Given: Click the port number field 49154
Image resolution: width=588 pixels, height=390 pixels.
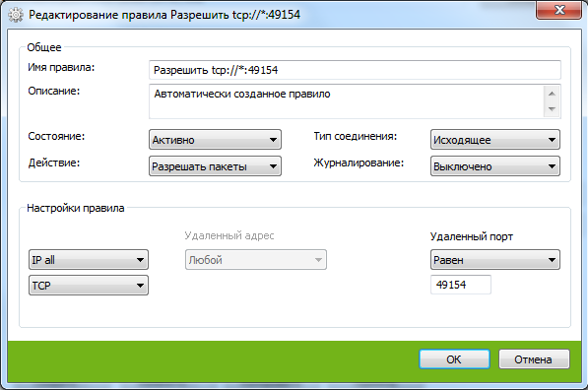Looking at the screenshot, I should [461, 285].
